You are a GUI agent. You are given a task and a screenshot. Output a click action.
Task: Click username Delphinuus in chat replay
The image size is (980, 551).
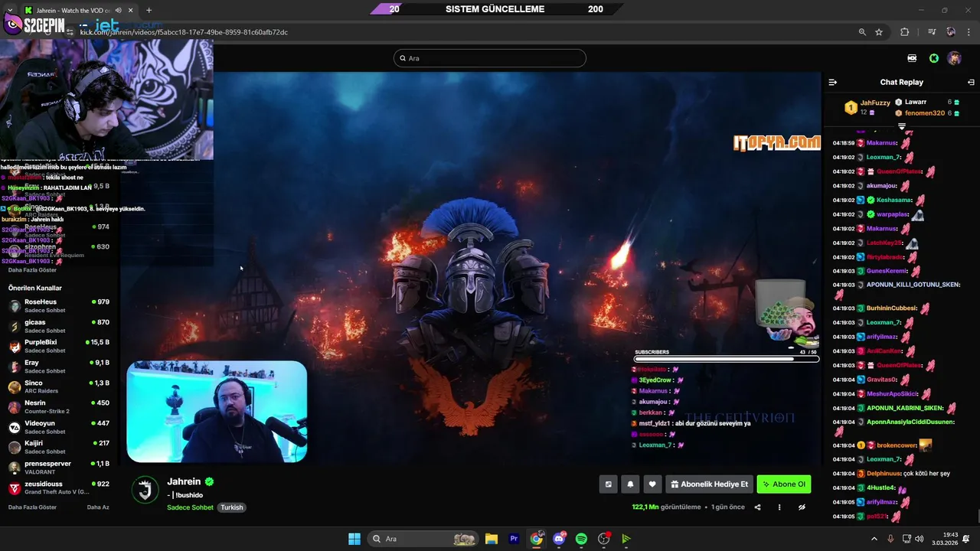[x=884, y=474]
